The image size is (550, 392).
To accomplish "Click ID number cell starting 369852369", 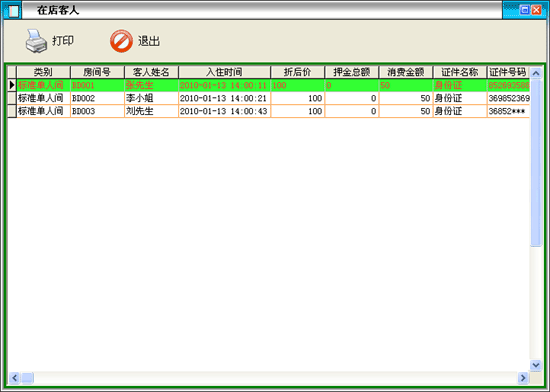I will (x=508, y=98).
